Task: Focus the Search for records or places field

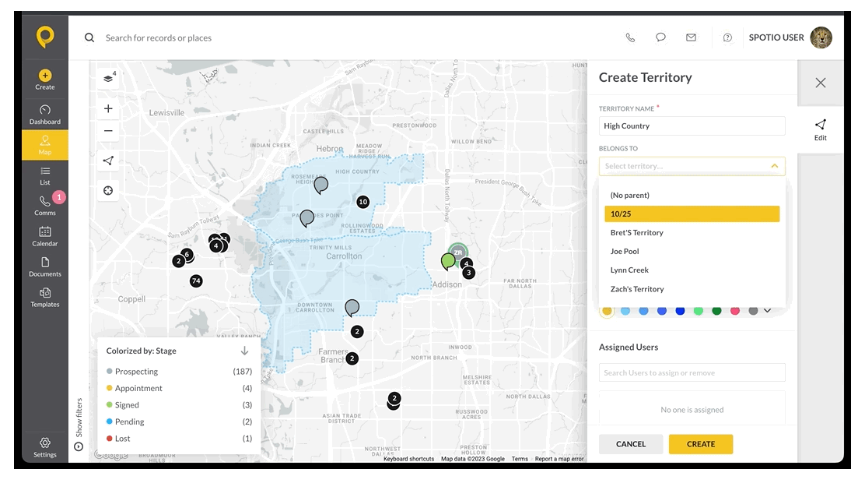Action: (x=159, y=38)
